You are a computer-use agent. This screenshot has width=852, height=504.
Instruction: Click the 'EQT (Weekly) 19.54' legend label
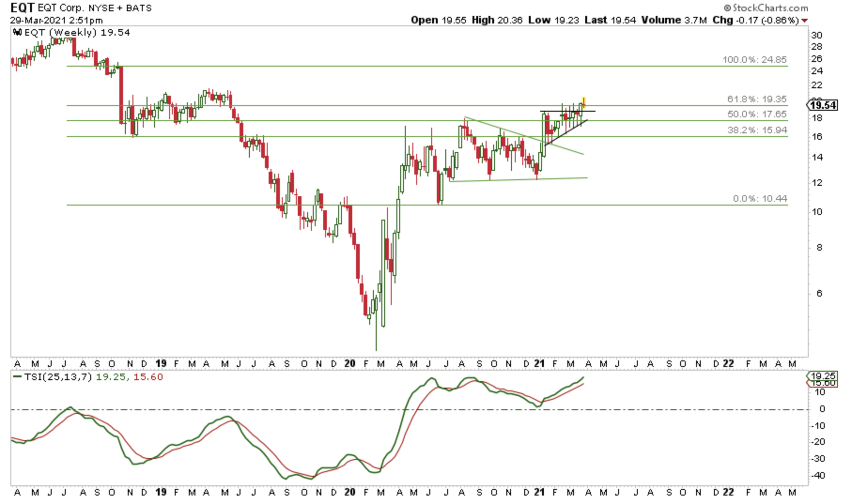click(77, 32)
